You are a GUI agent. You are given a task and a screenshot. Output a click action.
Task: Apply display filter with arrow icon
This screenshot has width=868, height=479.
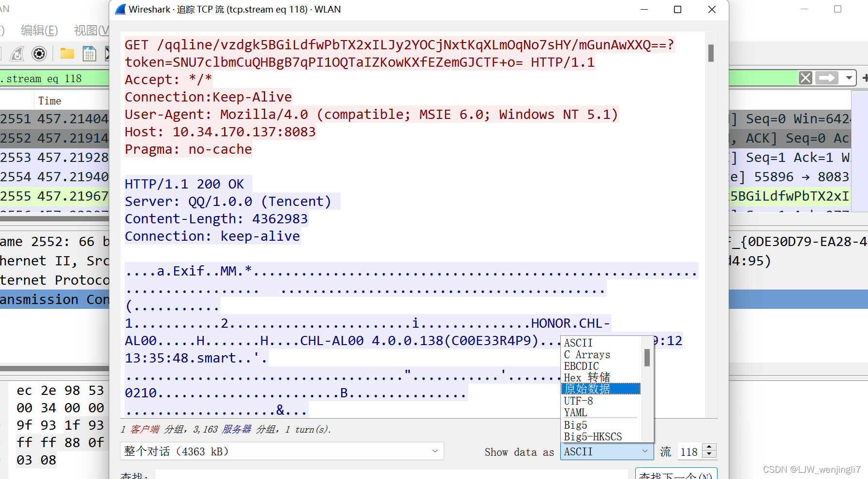[827, 78]
